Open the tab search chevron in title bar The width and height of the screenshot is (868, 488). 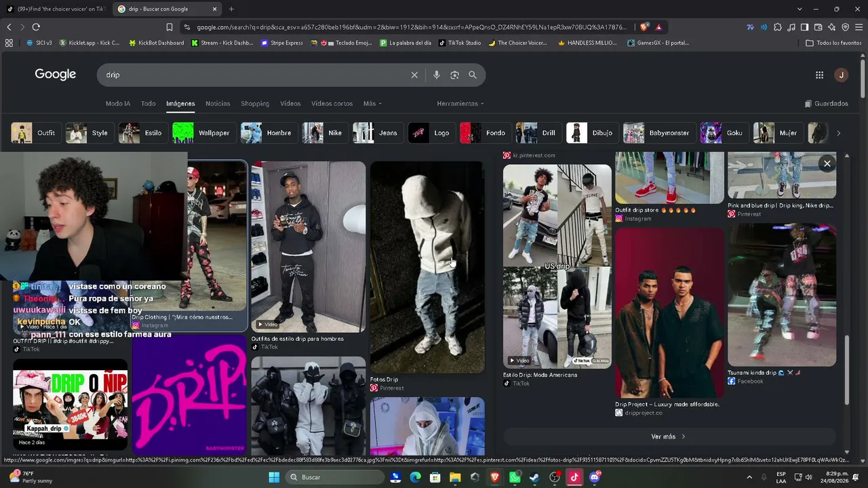(800, 9)
